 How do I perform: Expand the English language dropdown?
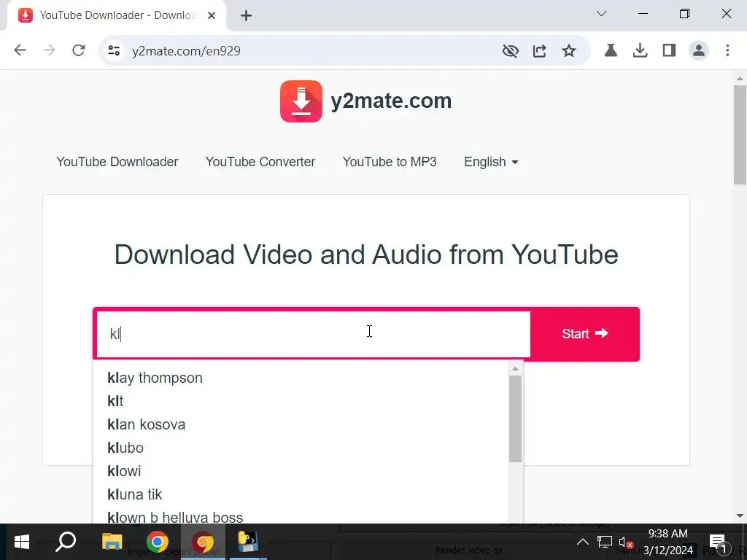click(491, 162)
